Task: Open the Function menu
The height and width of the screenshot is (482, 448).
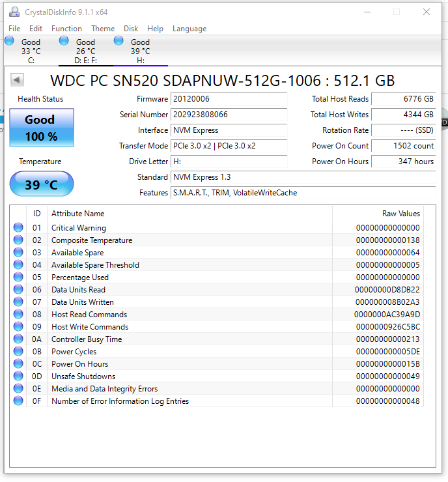Action: coord(66,29)
